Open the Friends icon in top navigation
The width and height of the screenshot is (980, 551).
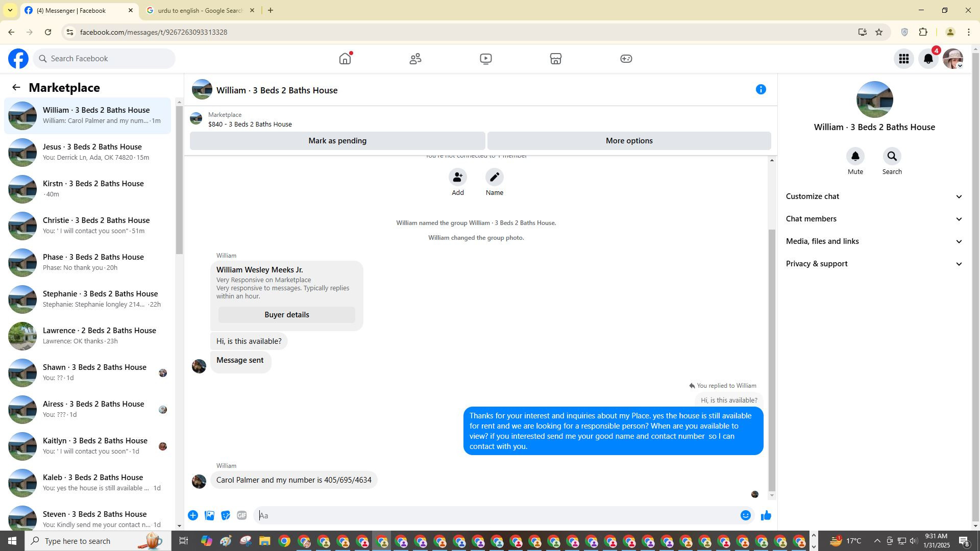click(x=415, y=59)
